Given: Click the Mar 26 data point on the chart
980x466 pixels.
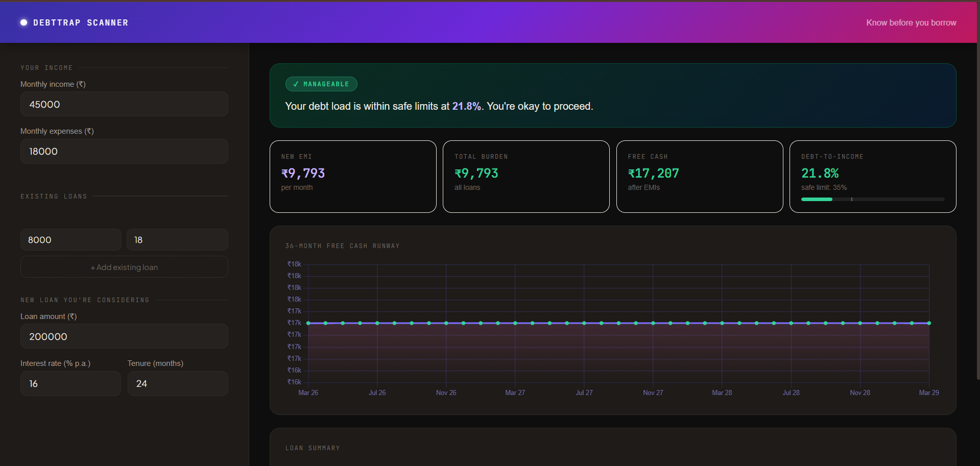Looking at the screenshot, I should click(308, 323).
